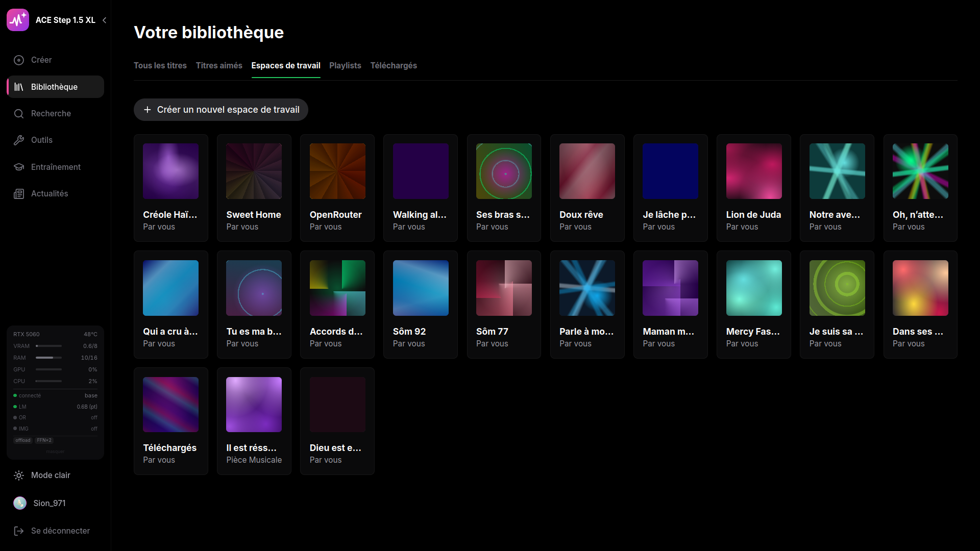This screenshot has width=980, height=551.
Task: Open the OpenRouter workspace cover
Action: (x=337, y=171)
